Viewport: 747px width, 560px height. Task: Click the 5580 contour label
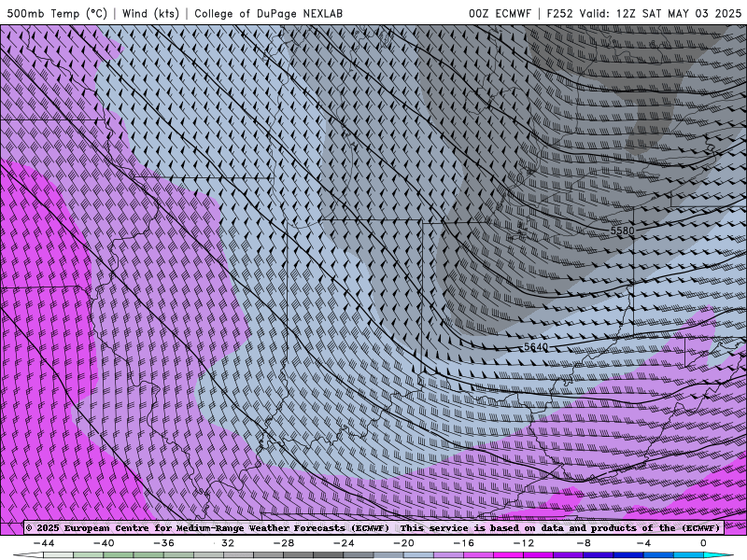[622, 231]
